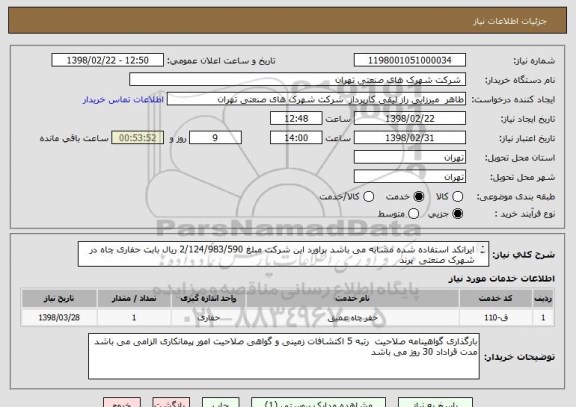Click the اطلاعات خدمات مورد نیاز section heading
This screenshot has width=576, height=407.
(501, 279)
